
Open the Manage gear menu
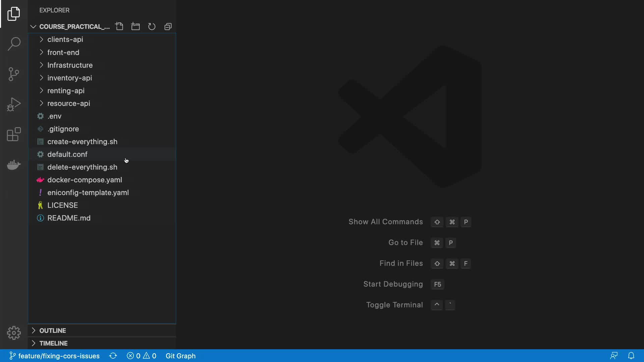14,333
